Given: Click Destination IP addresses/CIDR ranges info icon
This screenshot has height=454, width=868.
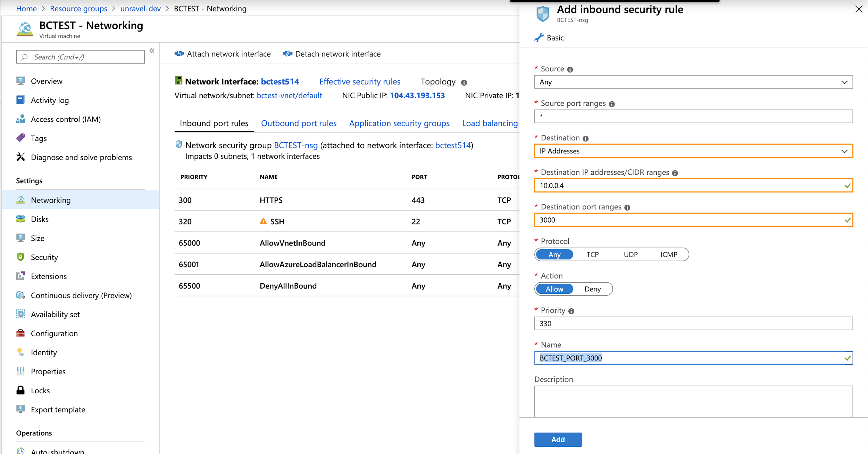Looking at the screenshot, I should [675, 173].
